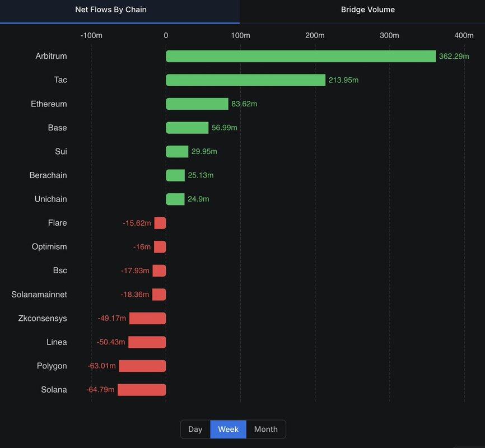Click the -64.79m value for Solana

(x=100, y=390)
